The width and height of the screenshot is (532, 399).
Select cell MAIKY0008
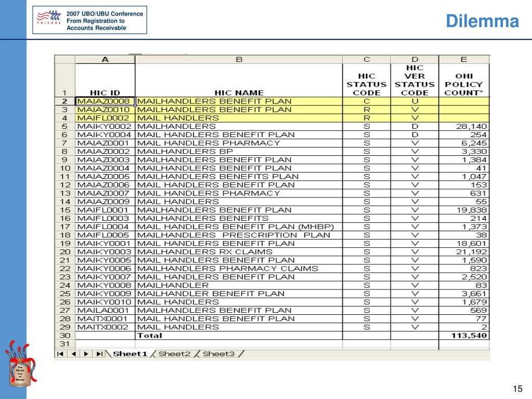pos(105,285)
